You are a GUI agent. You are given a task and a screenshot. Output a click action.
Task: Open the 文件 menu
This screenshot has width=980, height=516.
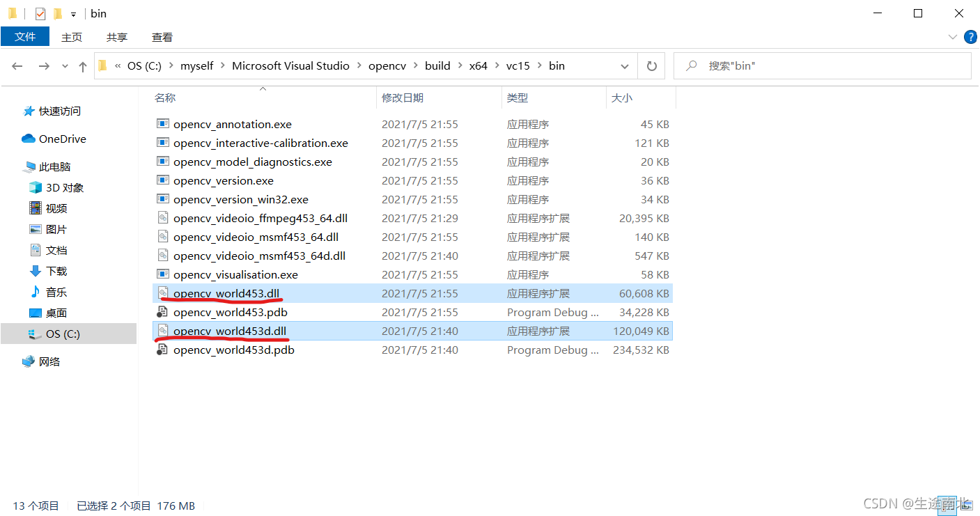25,37
